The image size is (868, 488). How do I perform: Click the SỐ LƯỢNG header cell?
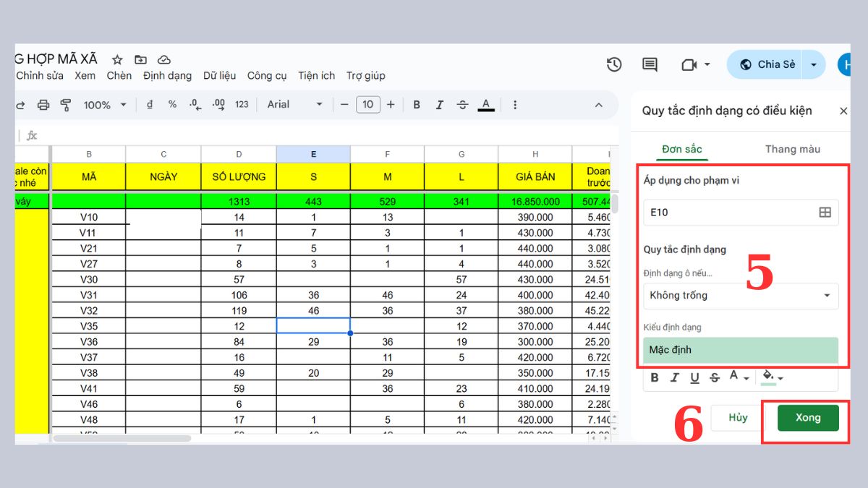[x=239, y=176]
